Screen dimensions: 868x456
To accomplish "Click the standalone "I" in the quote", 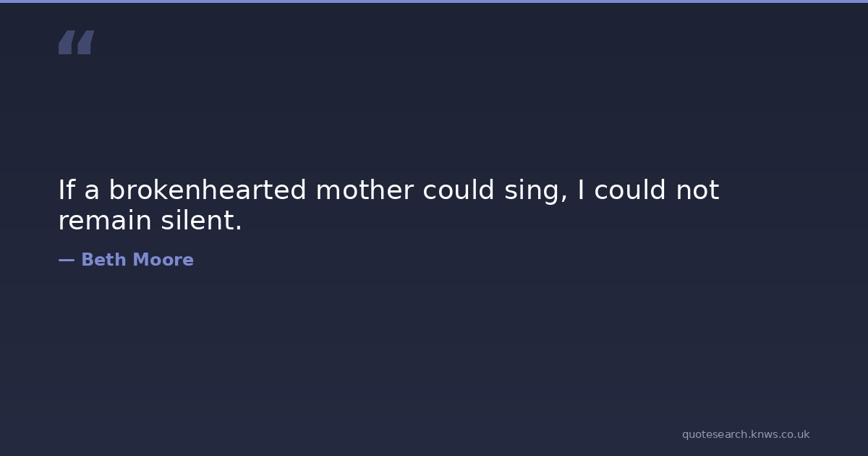I will pos(582,190).
